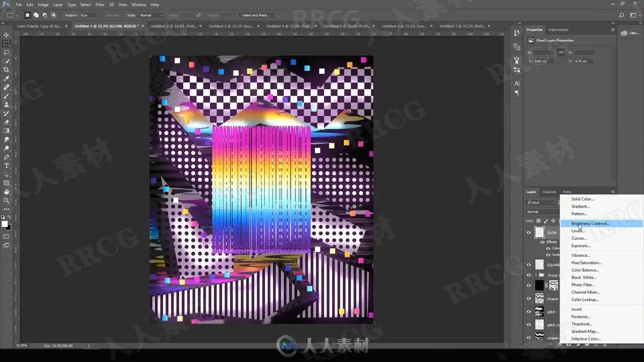Image resolution: width=644 pixels, height=362 pixels.
Task: Select the Quick Selection tool
Action: pos(7,61)
